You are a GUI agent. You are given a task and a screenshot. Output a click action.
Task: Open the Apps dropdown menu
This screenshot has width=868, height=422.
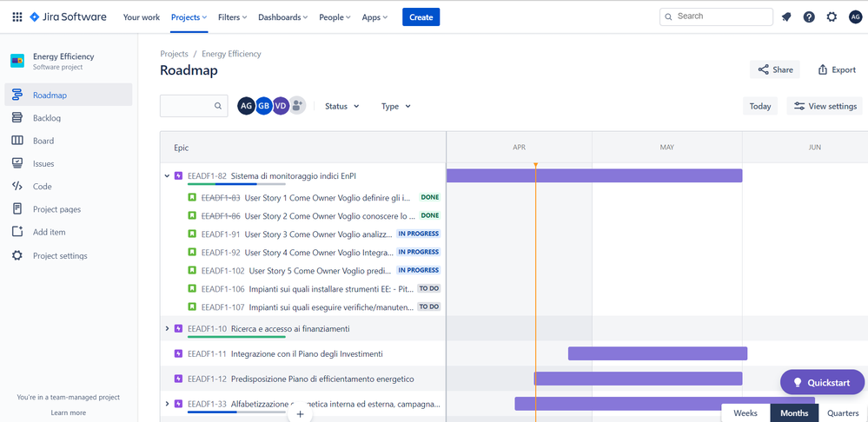click(374, 17)
